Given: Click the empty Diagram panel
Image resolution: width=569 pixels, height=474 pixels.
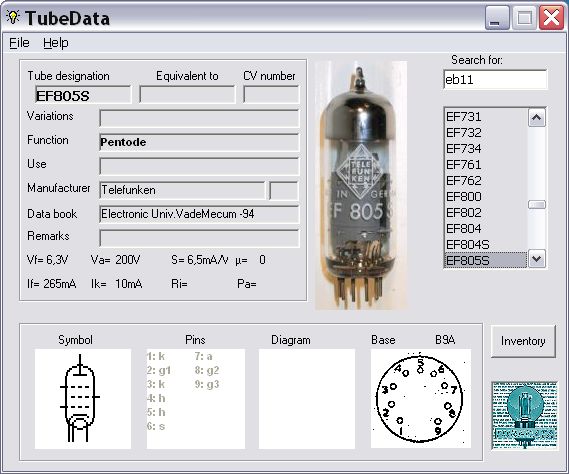Looking at the screenshot, I should (307, 399).
